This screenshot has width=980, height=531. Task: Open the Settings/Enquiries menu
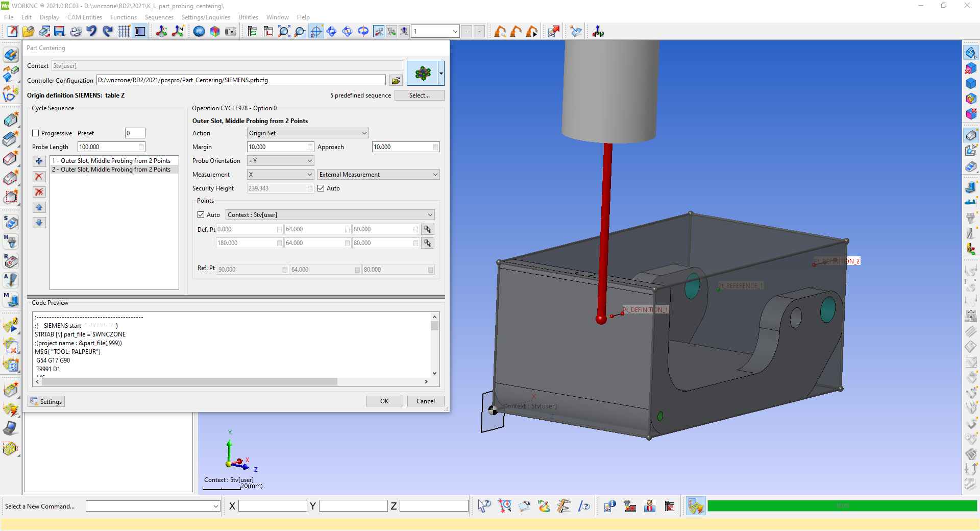click(206, 17)
